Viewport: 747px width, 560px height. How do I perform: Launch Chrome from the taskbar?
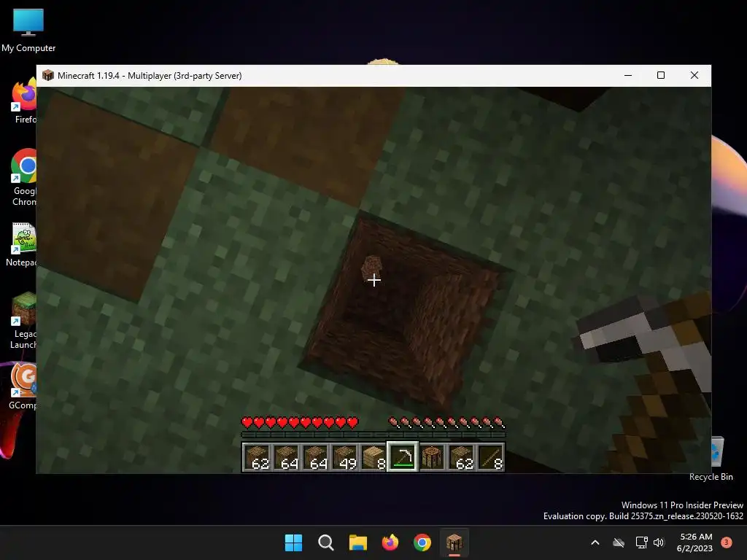(x=422, y=542)
